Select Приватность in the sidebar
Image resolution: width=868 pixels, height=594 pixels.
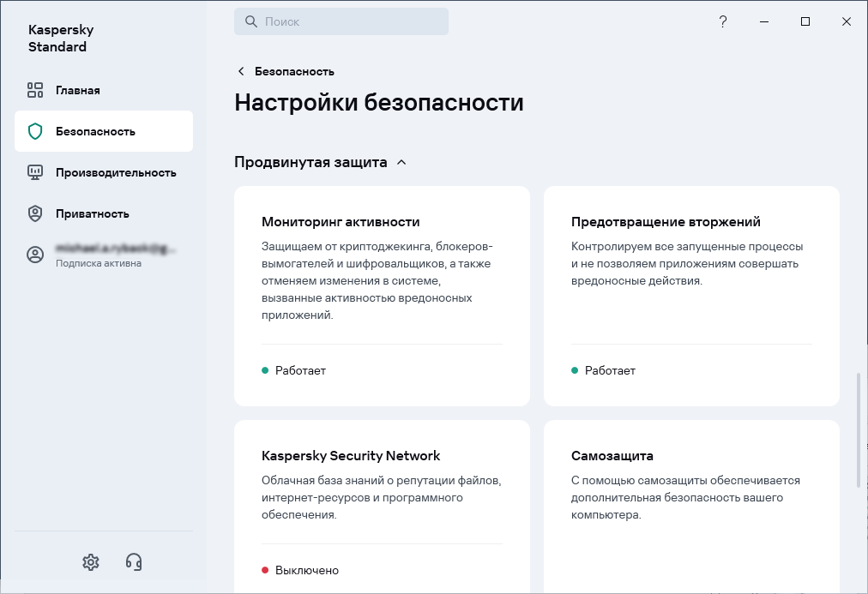tap(93, 213)
